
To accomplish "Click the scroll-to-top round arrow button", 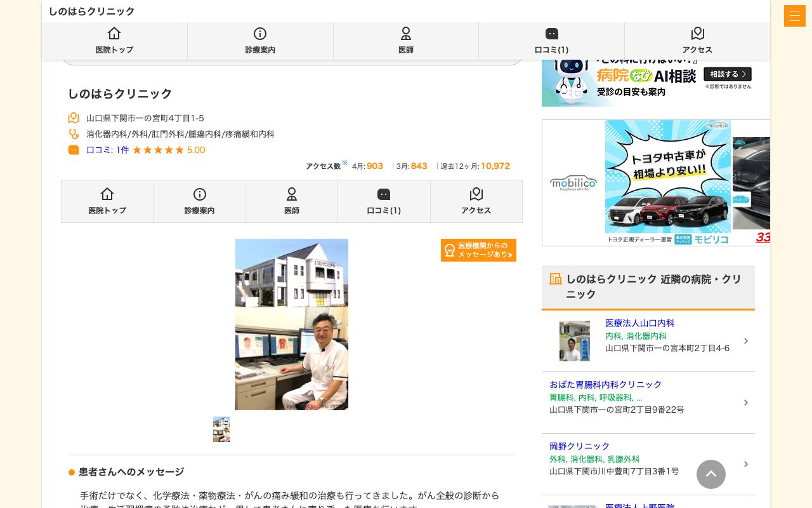I will click(711, 474).
